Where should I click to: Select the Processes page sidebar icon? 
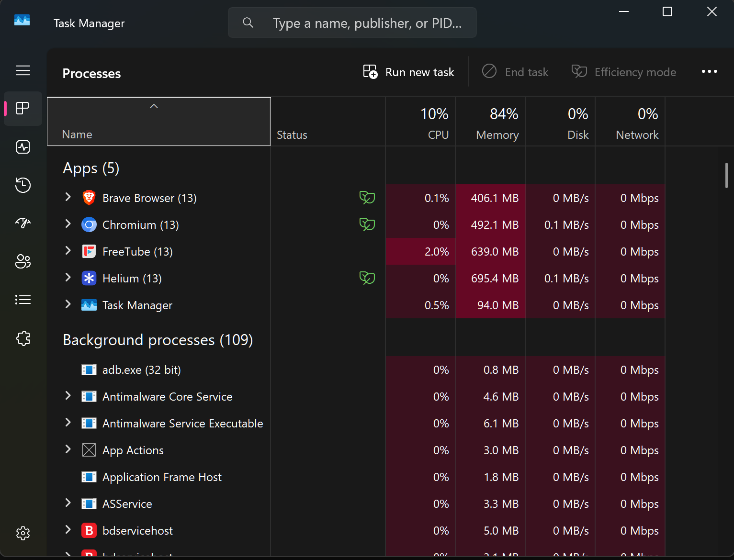23,109
